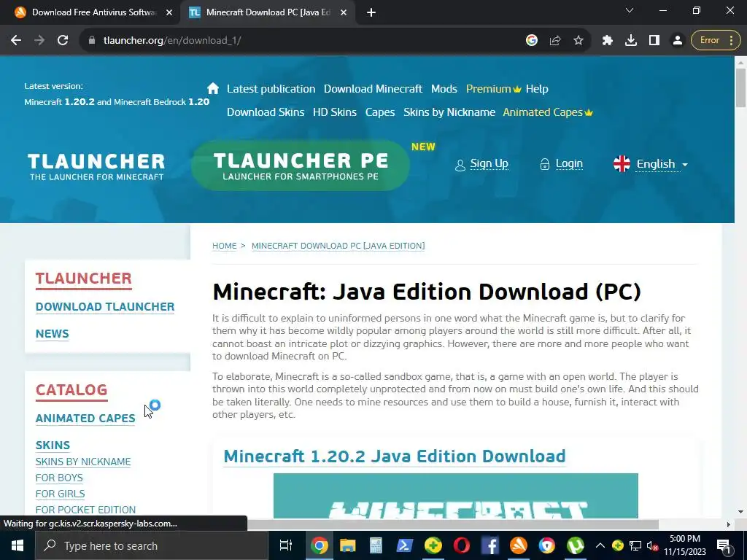Open NEWS in the sidebar
This screenshot has height=560, width=747.
tap(53, 334)
